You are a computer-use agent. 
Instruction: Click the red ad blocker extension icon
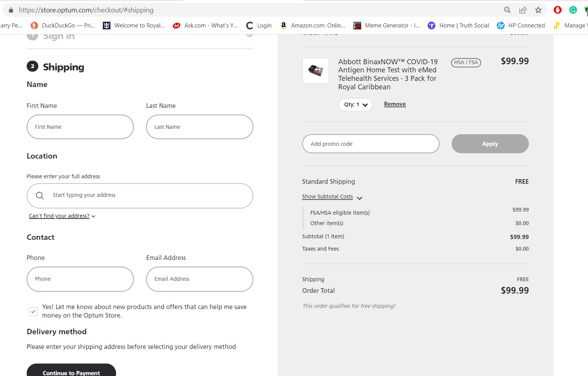(557, 10)
